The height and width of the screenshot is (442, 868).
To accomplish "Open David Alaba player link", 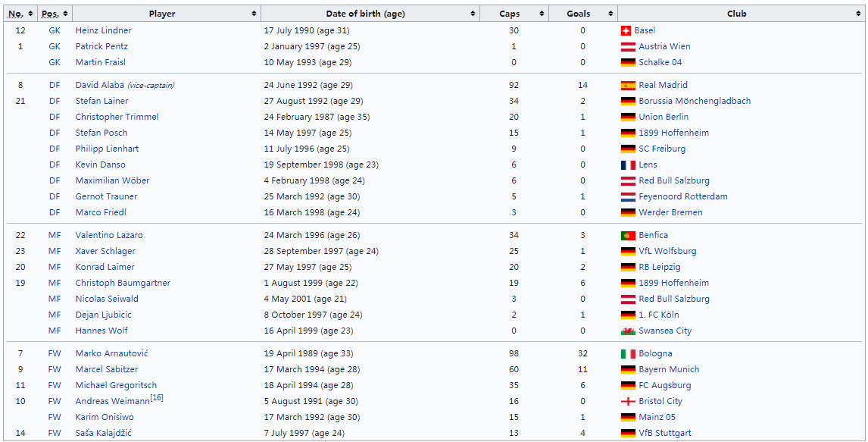I will (99, 86).
